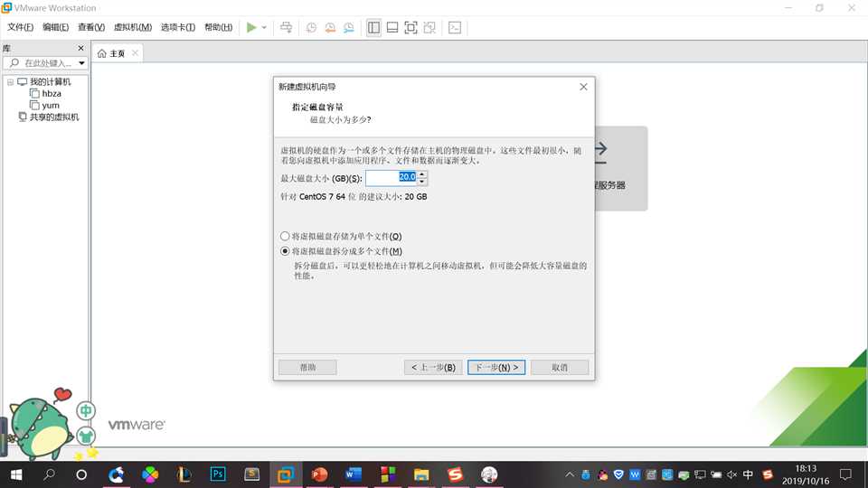
Task: Open the 查看(V) menu
Action: click(91, 27)
